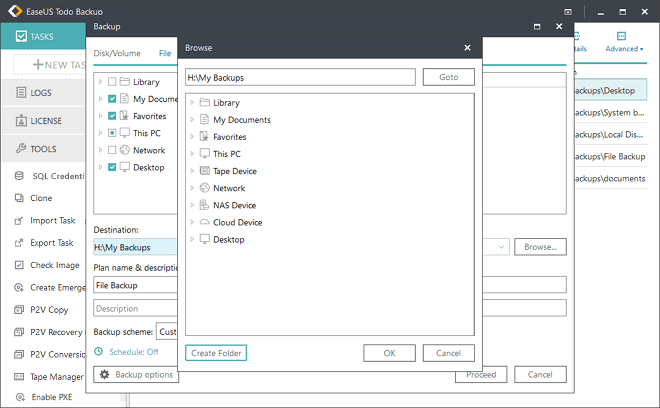Expand Desktop in the Browse tree

(x=192, y=239)
